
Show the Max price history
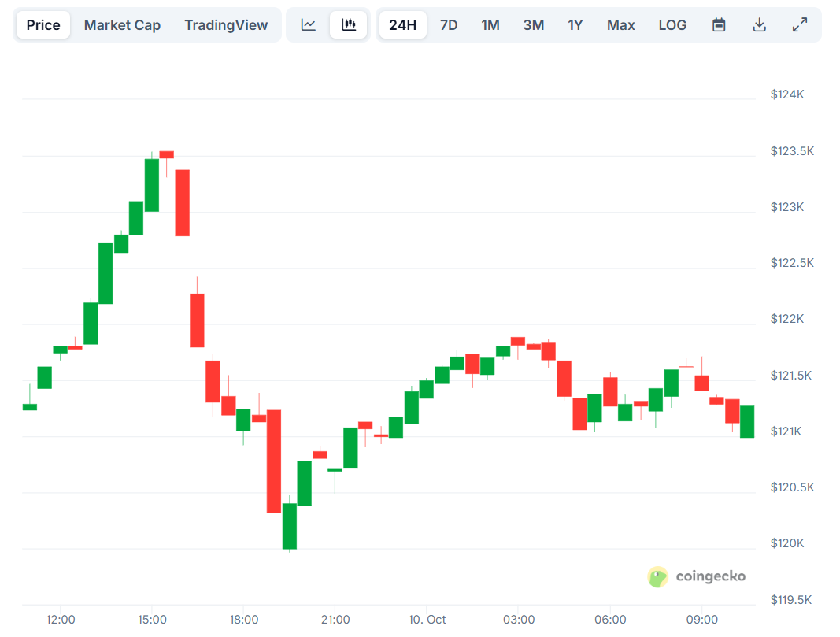pos(620,24)
